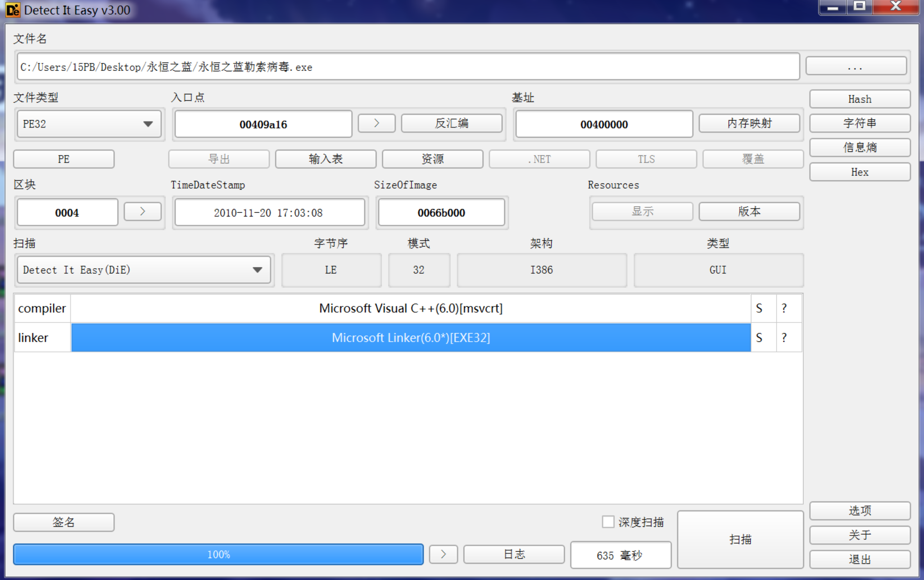Click the question mark in the compiler row
924x580 pixels.
[x=784, y=308]
